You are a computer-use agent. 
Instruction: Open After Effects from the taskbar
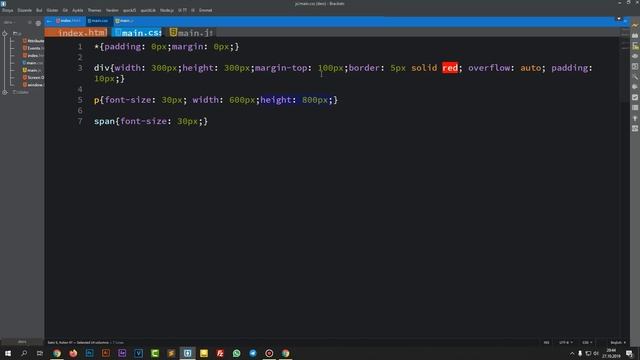point(122,353)
